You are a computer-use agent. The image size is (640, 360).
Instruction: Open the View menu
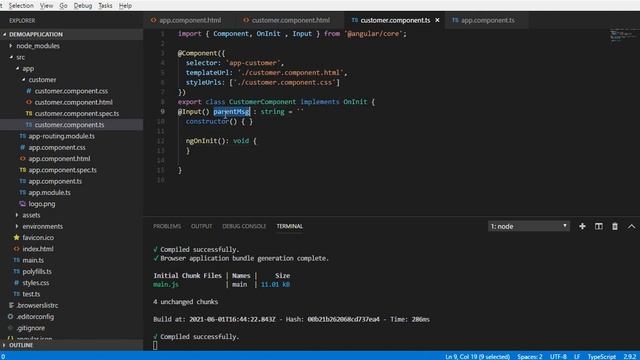[x=47, y=6]
